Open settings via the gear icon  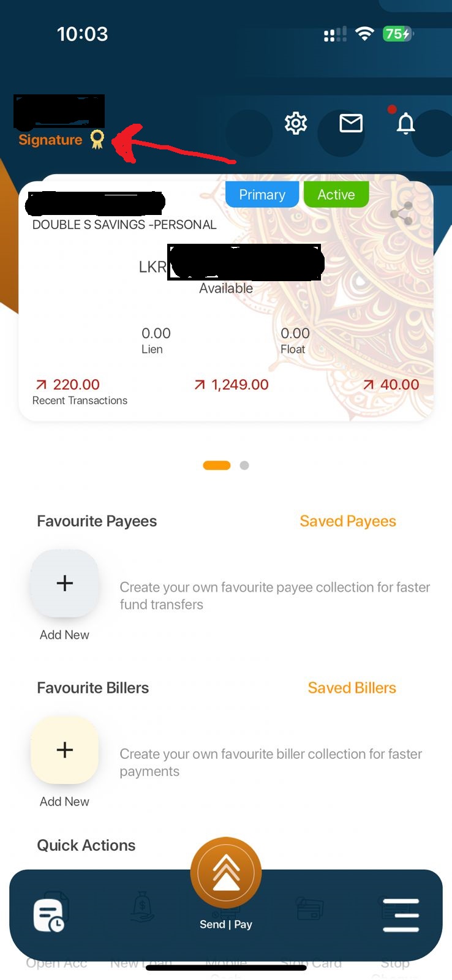coord(296,124)
